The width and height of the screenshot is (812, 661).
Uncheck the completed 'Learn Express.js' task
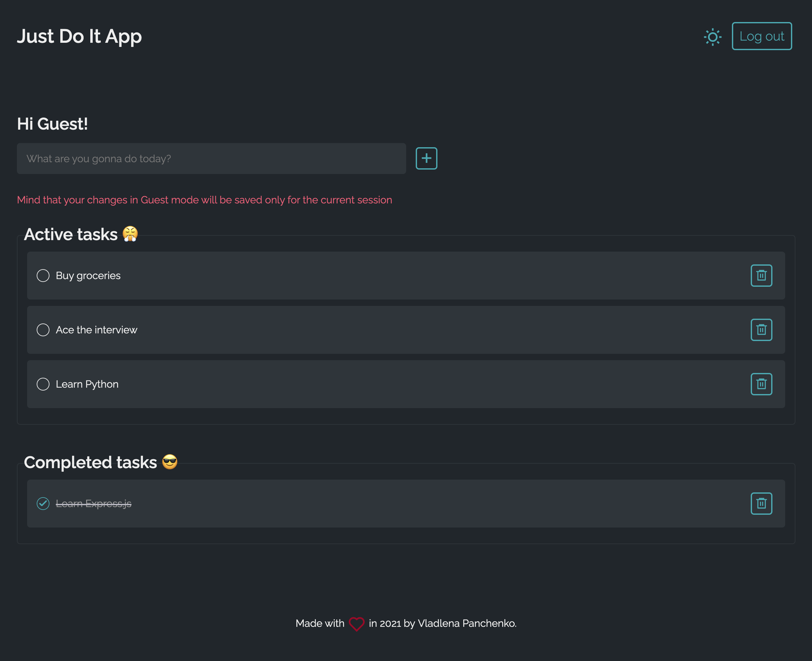coord(43,503)
